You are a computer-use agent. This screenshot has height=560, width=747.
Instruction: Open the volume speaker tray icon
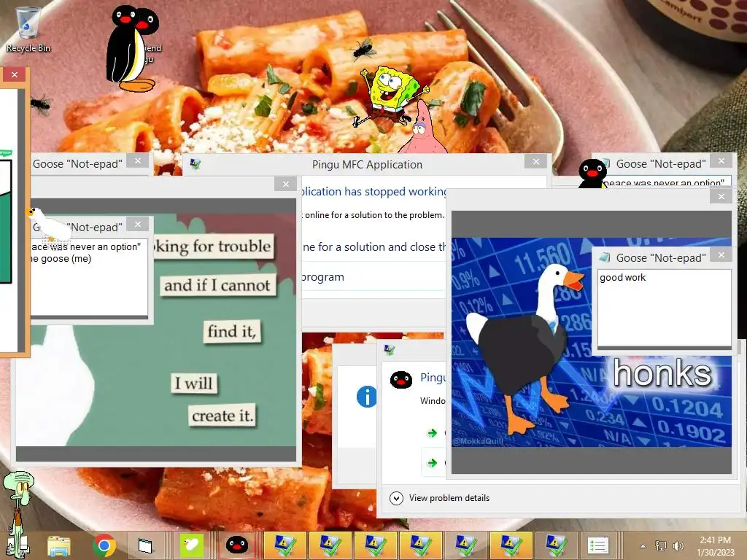(678, 545)
